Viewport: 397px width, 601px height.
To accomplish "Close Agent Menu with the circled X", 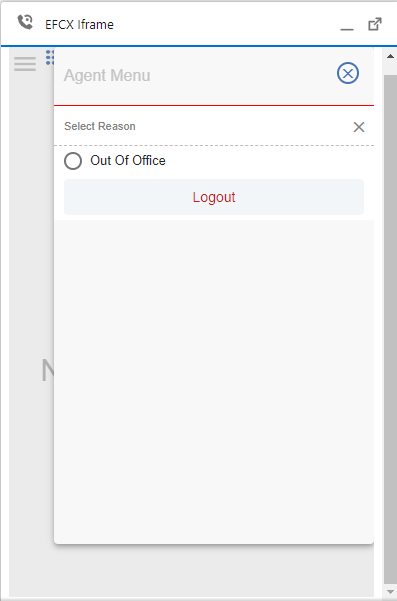I will pyautogui.click(x=348, y=73).
